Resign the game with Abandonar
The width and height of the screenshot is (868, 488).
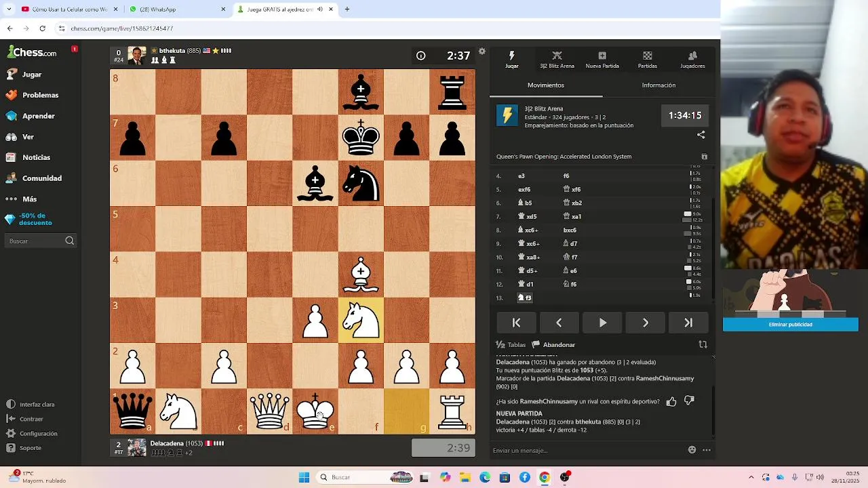point(553,344)
